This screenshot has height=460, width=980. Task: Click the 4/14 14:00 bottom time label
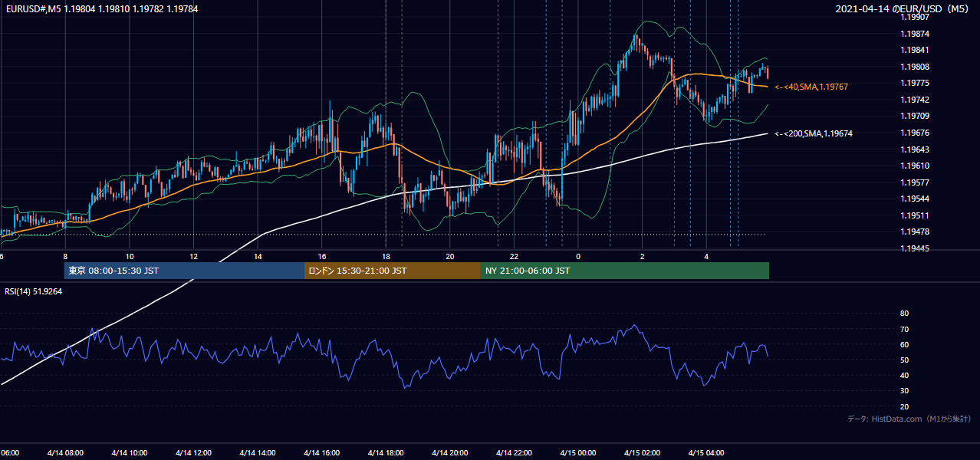tap(257, 453)
